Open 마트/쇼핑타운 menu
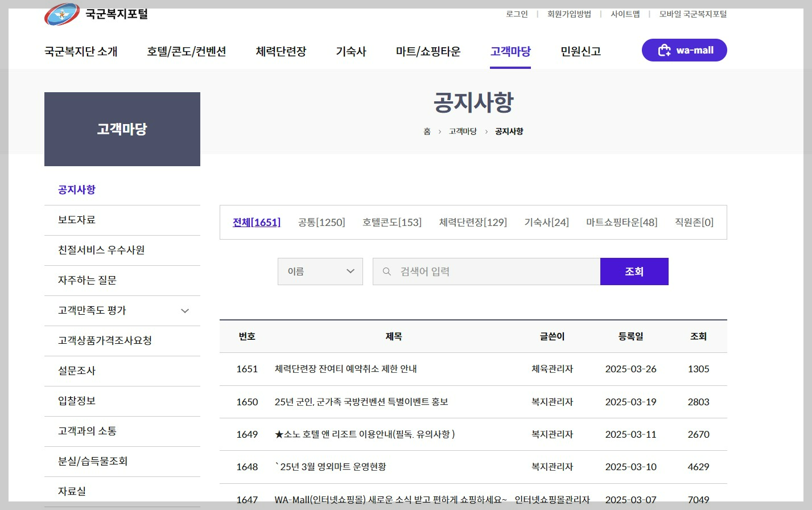 pos(428,51)
